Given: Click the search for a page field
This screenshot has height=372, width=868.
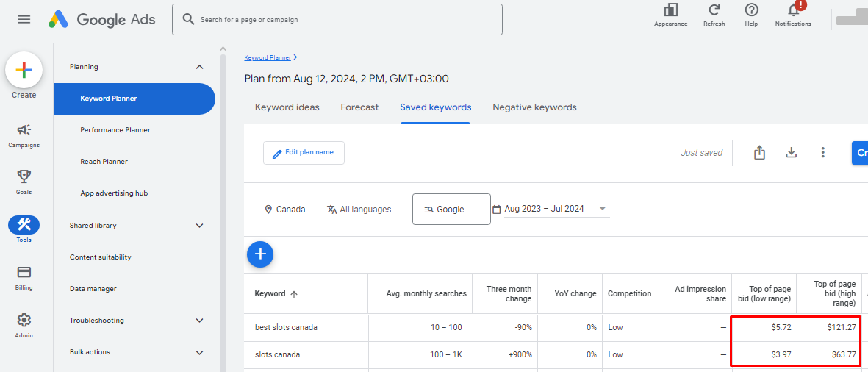Looking at the screenshot, I should click(337, 19).
